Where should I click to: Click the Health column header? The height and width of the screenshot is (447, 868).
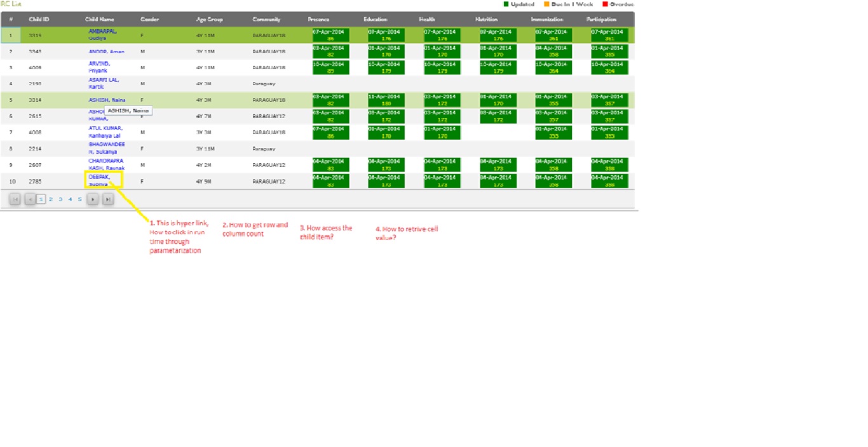(427, 20)
